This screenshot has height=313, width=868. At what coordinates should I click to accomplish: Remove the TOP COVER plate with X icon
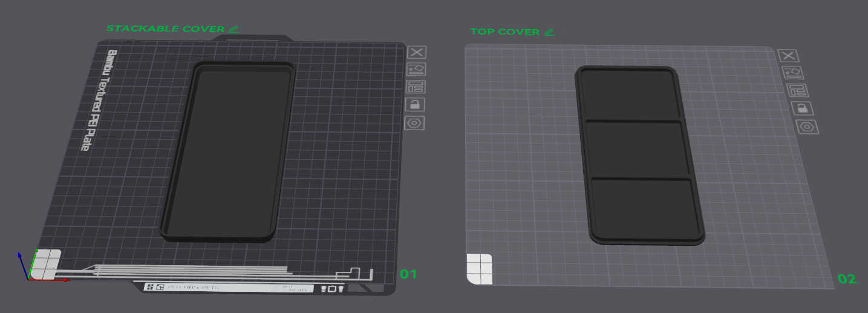[x=788, y=56]
